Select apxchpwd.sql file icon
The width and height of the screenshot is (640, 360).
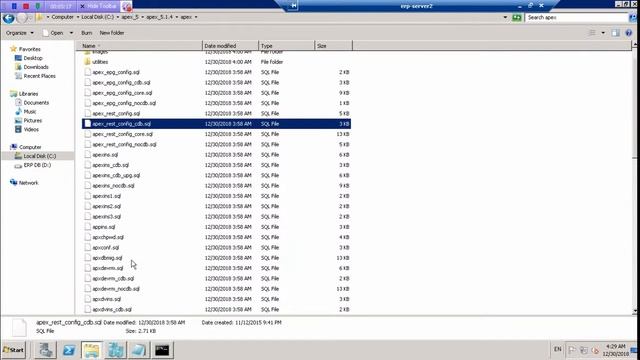[87, 237]
